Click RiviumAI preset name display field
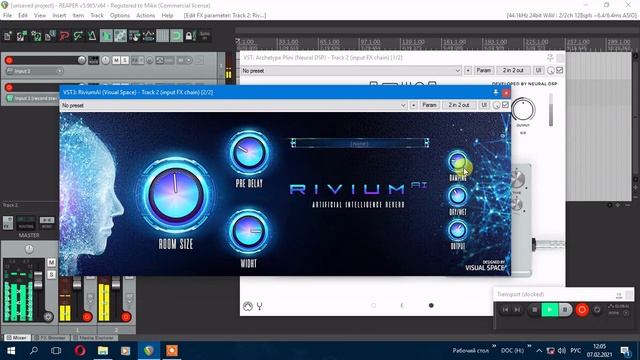 [x=360, y=143]
